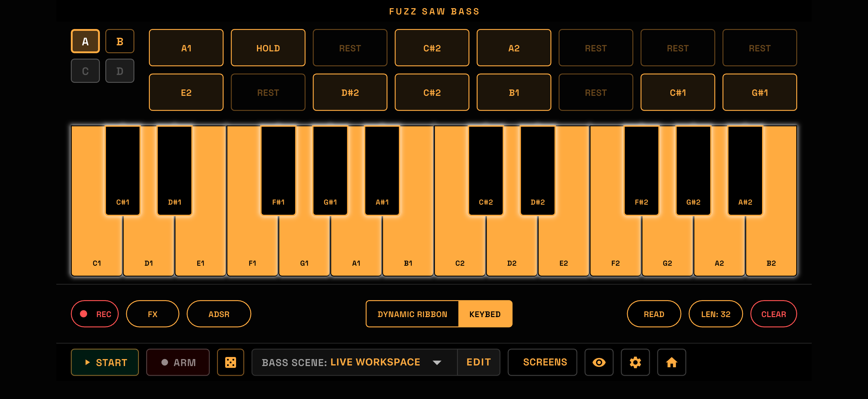
Task: Select the G#1 step
Action: [x=760, y=92]
